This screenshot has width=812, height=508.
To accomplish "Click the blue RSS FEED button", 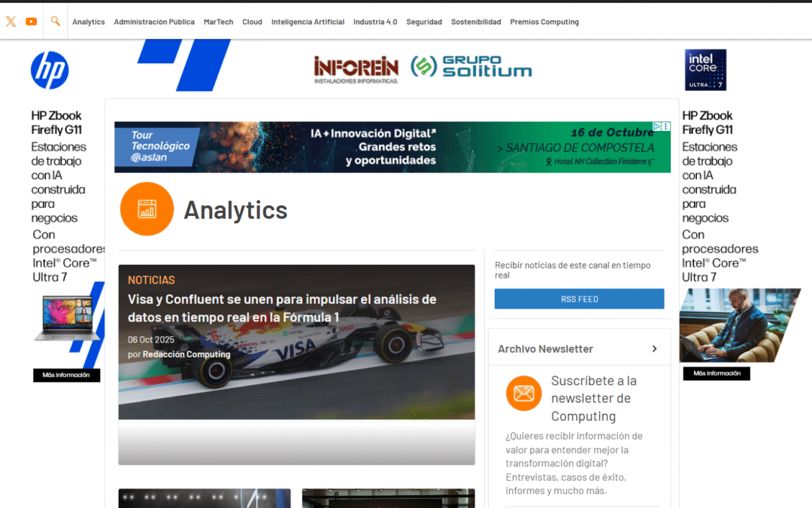I will pyautogui.click(x=579, y=299).
